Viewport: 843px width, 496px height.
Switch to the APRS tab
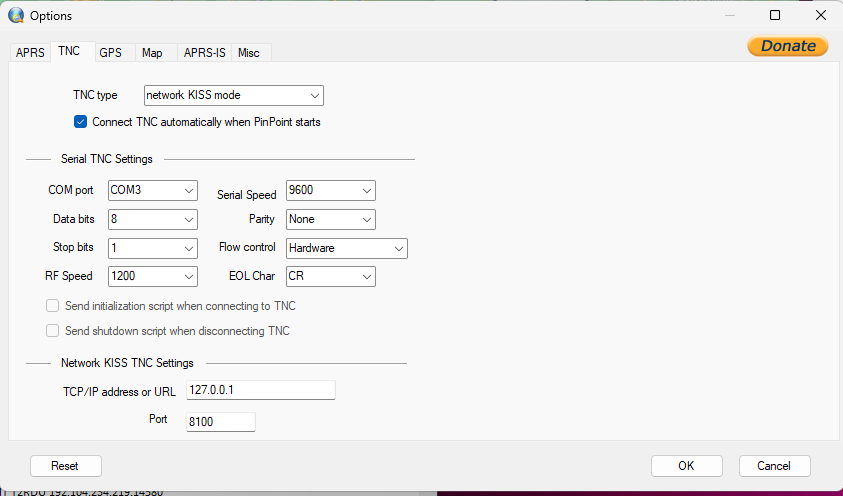click(30, 53)
